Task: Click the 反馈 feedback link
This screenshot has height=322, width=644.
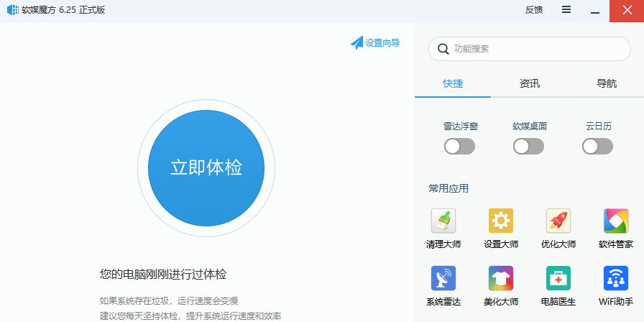Action: tap(533, 10)
